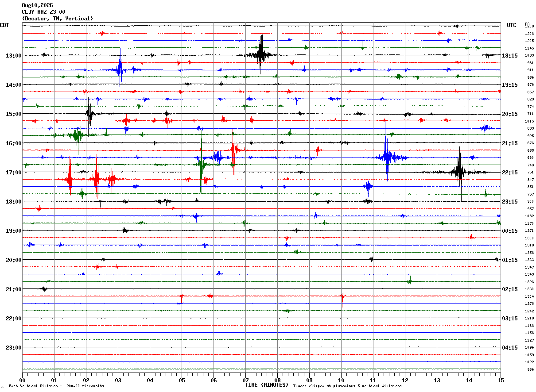Screen dimensions: 536x392
Task: Click the 00 minute tick label
Action: [23, 380]
